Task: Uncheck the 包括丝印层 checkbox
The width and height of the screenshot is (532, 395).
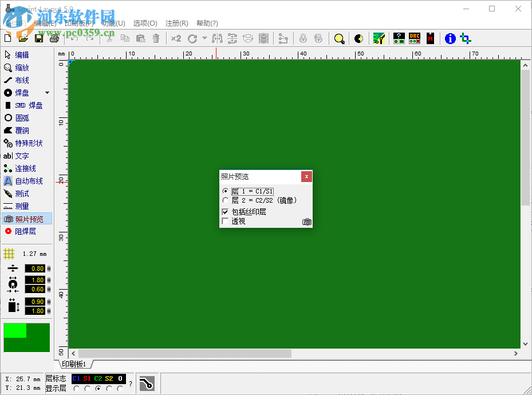Action: [x=225, y=212]
